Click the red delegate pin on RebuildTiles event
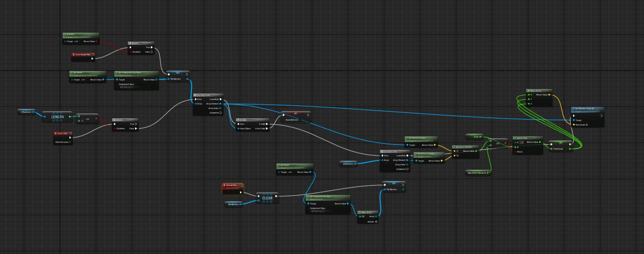644x254 pixels. coord(242,186)
